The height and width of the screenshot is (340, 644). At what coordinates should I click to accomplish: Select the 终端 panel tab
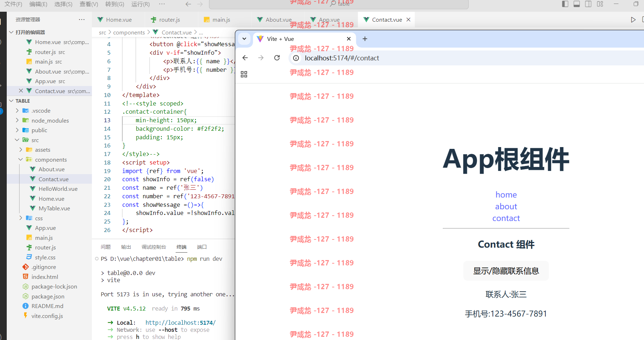(x=181, y=247)
